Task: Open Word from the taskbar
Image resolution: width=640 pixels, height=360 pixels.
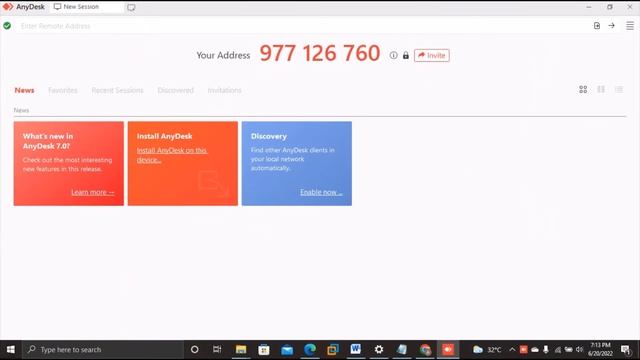Action: [356, 349]
